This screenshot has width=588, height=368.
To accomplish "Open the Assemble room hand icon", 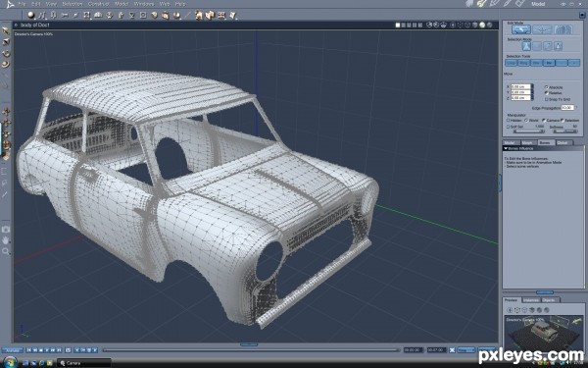I will tap(469, 3).
